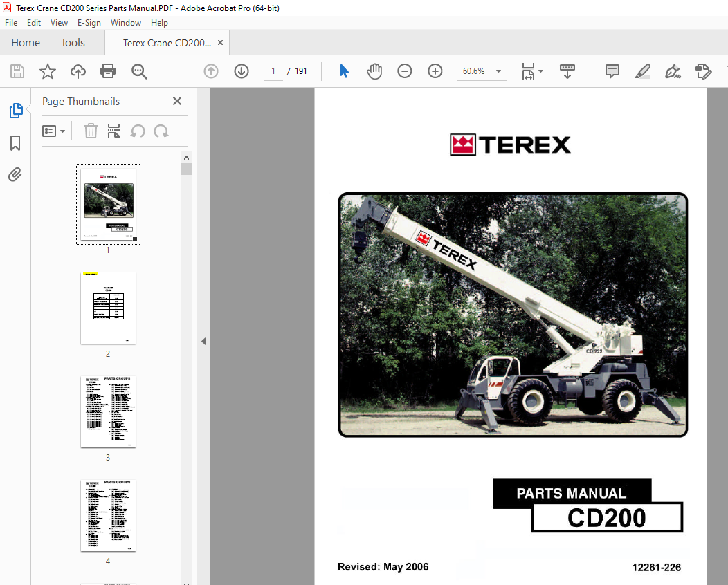Open thumbnail options dropdown
728x585 pixels.
tap(53, 131)
